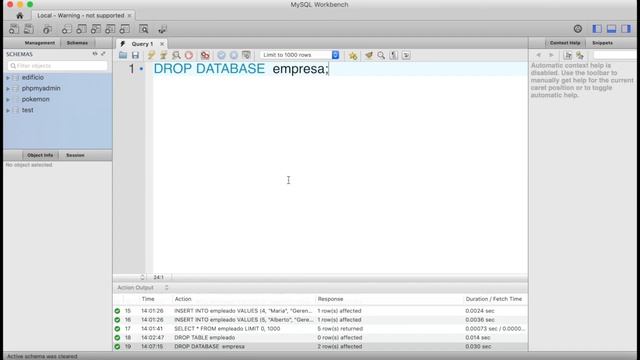This screenshot has width=640, height=360.
Task: Go forward in context help
Action: click(551, 55)
